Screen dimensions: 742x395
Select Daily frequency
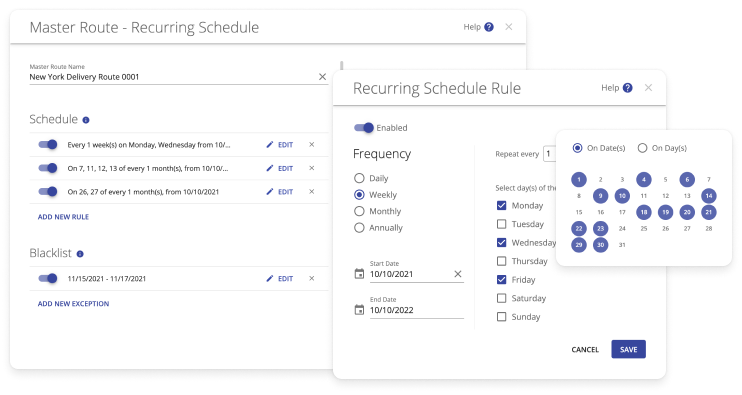359,178
